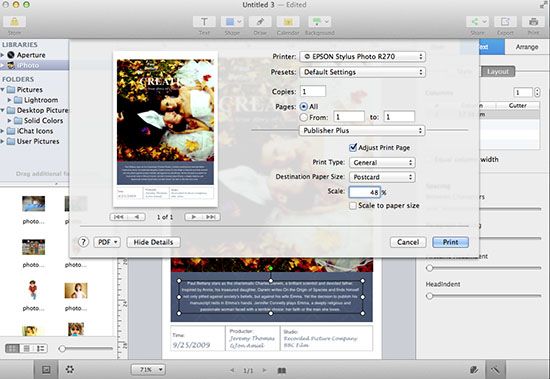Select the iChat Icons folder

tap(35, 131)
